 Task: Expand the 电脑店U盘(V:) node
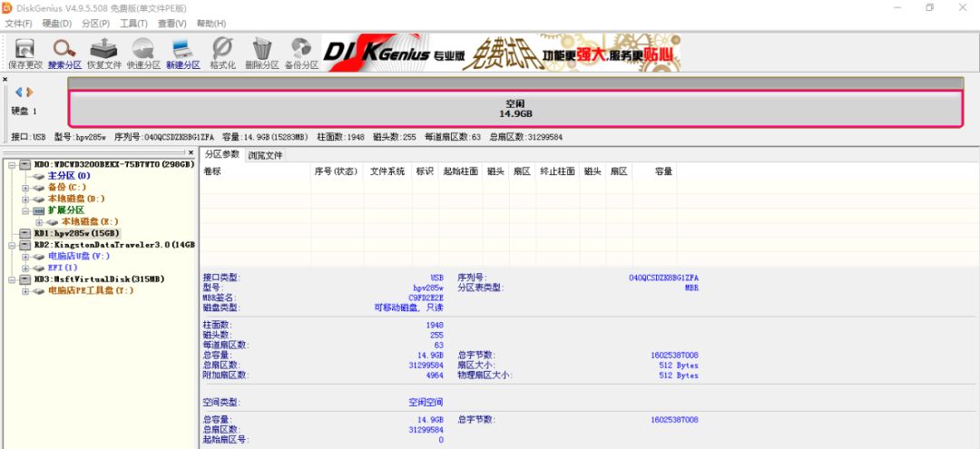(25, 256)
